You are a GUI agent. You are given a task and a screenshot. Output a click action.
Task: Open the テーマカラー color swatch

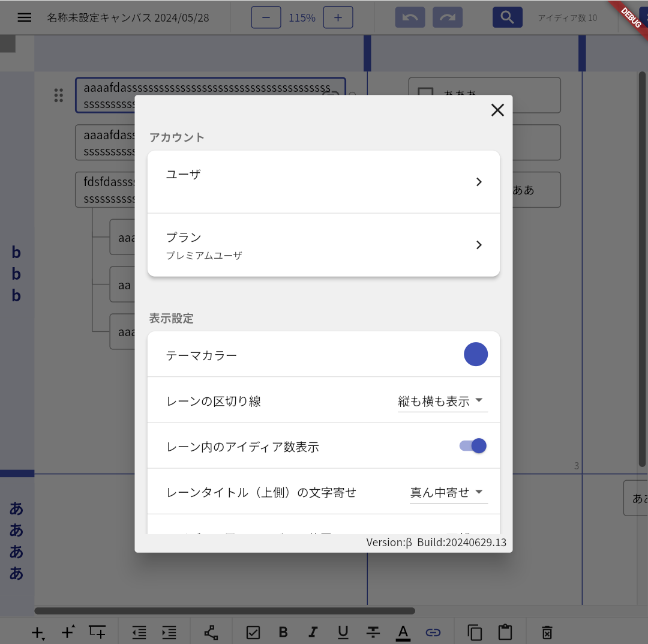[476, 354]
